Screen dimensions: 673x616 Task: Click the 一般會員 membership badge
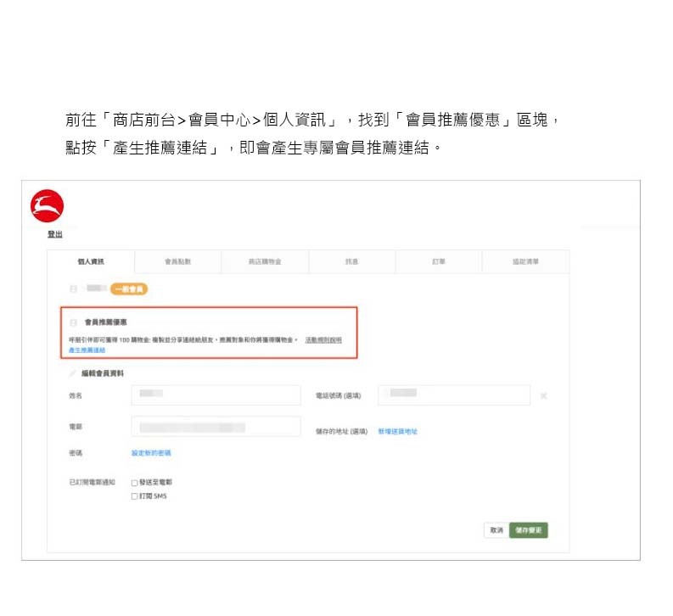tap(130, 289)
